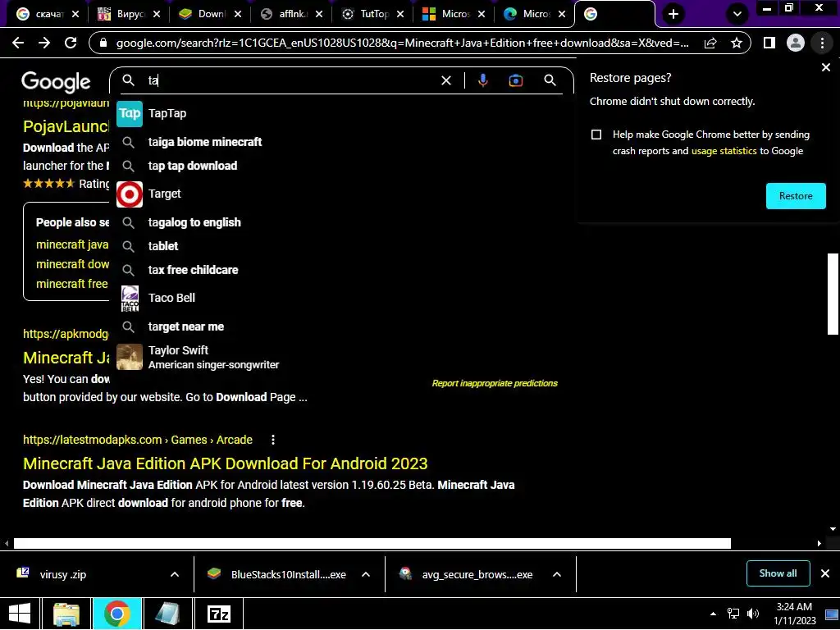
Task: Click the Chrome taskbar icon
Action: click(x=116, y=614)
